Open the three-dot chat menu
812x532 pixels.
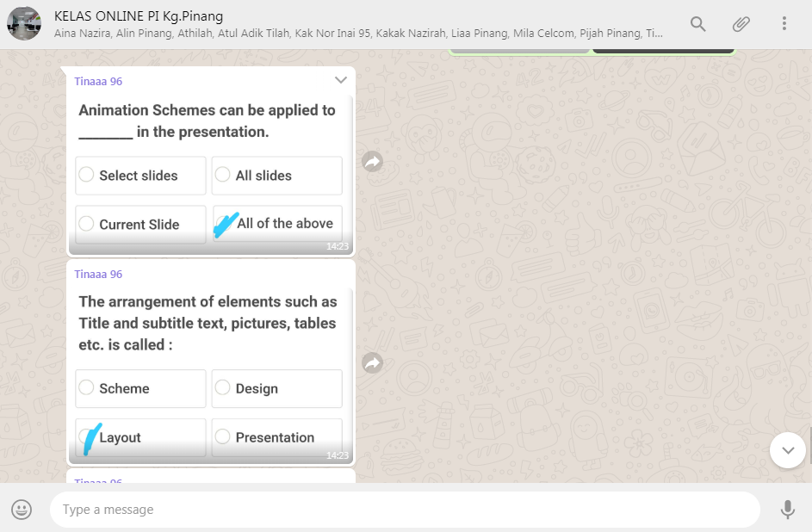(784, 24)
